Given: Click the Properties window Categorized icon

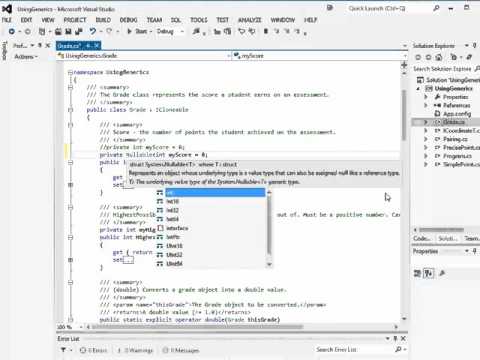Looking at the screenshot, I should pyautogui.click(x=417, y=274).
